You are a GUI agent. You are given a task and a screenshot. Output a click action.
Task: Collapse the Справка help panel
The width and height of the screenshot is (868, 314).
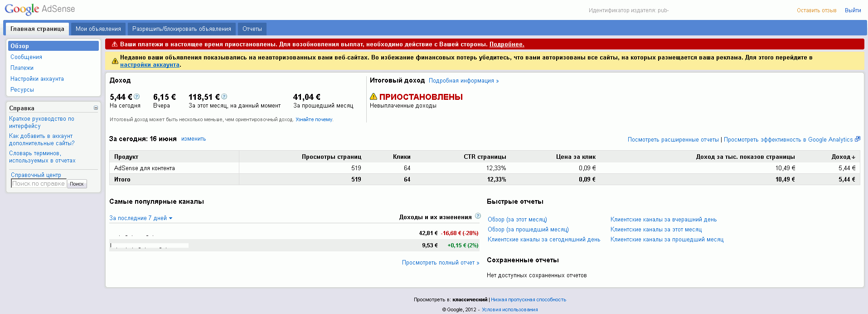96,108
